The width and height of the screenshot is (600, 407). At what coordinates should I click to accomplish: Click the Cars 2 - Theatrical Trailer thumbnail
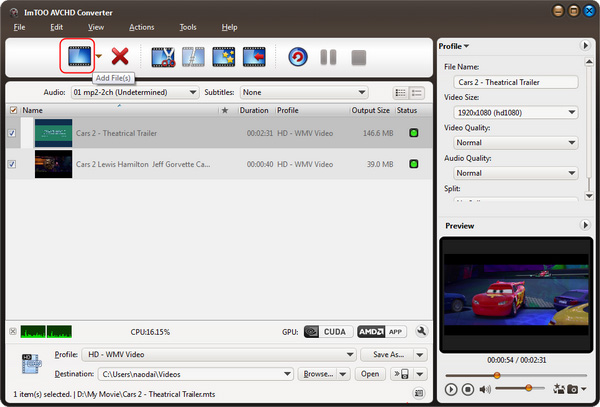tap(54, 133)
